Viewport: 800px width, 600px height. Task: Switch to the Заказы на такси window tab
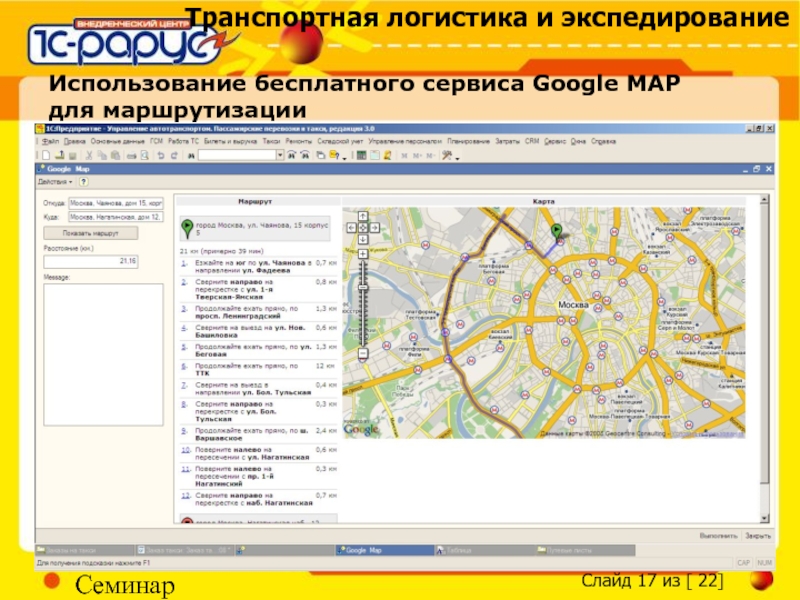pyautogui.click(x=84, y=550)
